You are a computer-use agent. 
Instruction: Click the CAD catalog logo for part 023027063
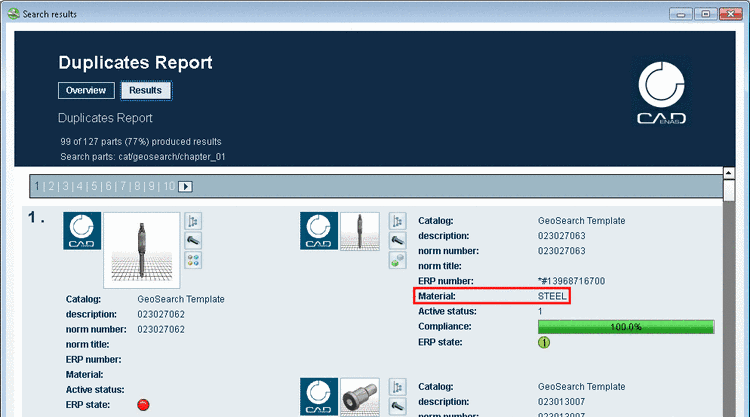(319, 231)
